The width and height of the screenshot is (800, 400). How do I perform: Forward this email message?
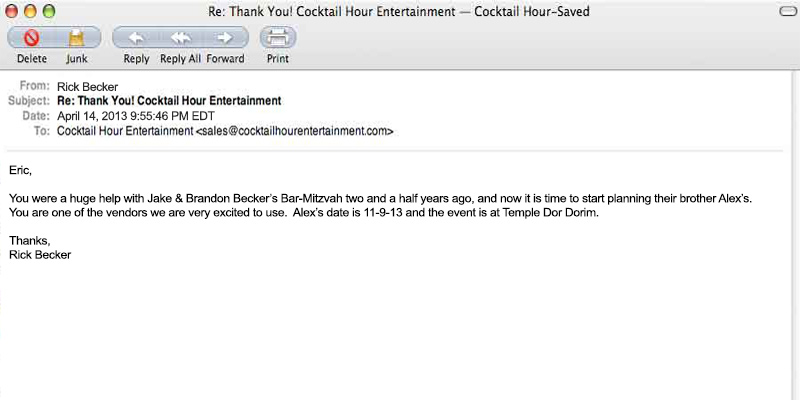click(x=225, y=38)
